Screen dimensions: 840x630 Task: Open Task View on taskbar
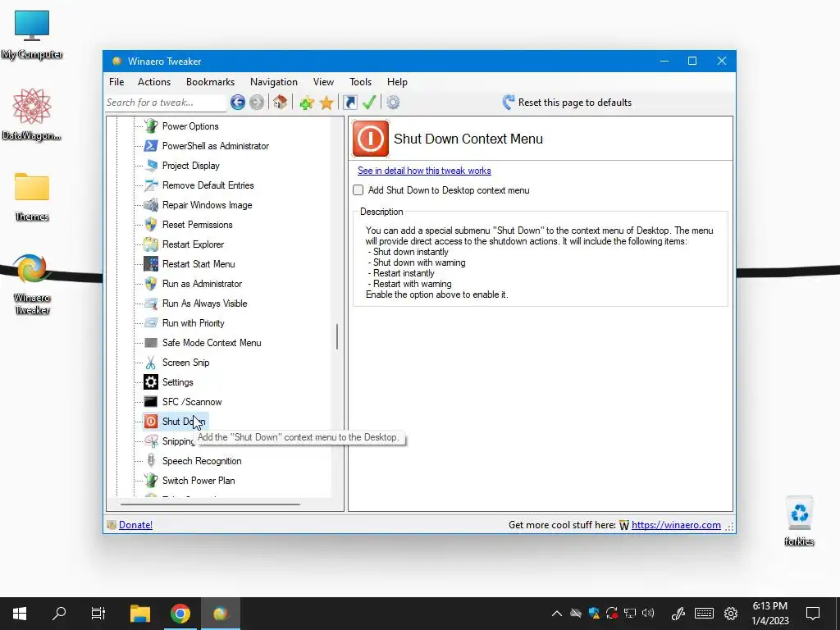click(x=98, y=614)
